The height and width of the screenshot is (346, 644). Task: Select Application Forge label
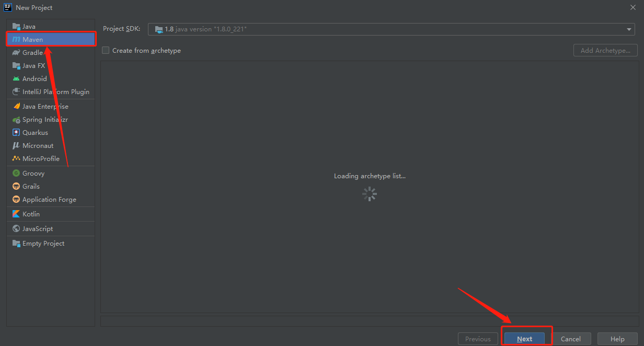click(x=49, y=199)
